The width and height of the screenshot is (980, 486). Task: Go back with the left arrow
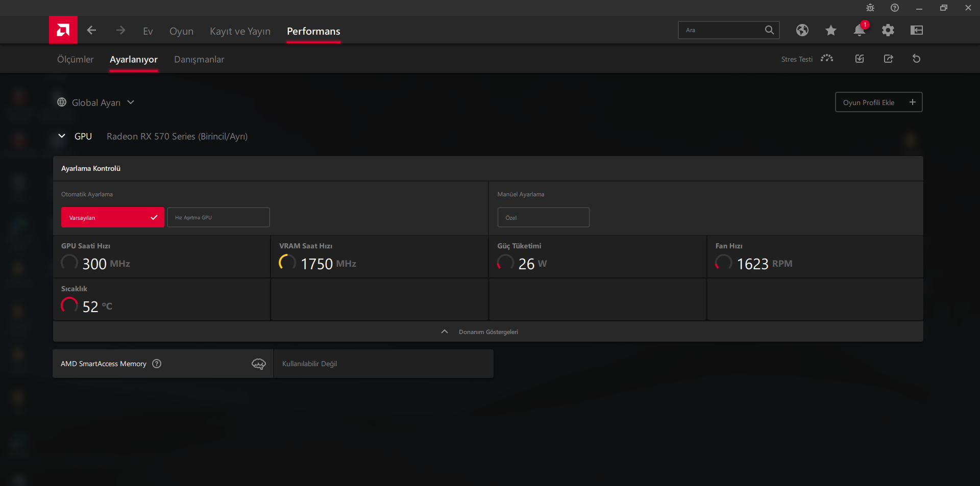(x=91, y=31)
